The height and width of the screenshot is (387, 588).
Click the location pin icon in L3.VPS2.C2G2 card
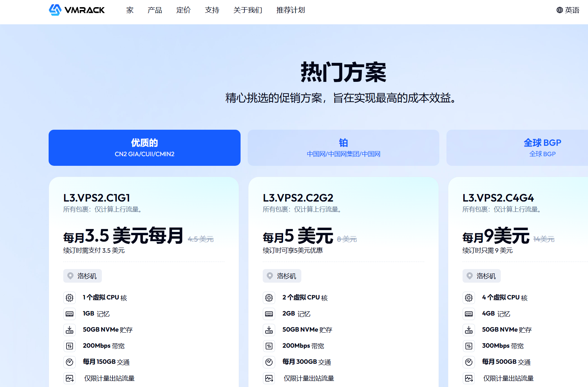click(270, 276)
